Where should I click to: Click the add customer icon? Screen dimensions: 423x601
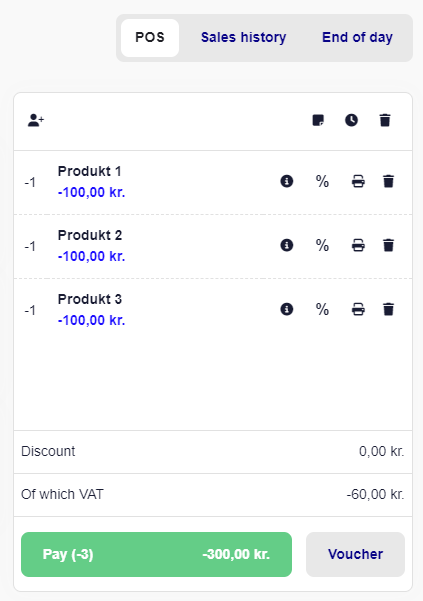point(36,120)
